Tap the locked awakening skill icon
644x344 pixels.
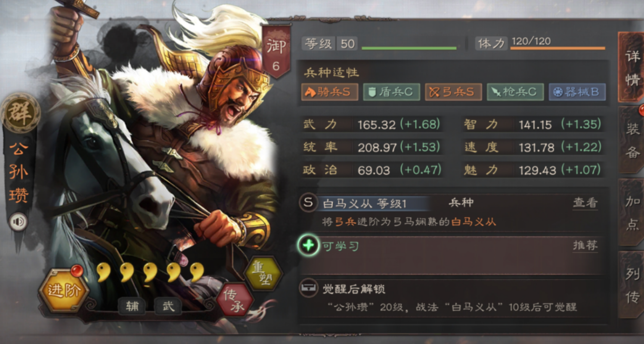(x=308, y=288)
